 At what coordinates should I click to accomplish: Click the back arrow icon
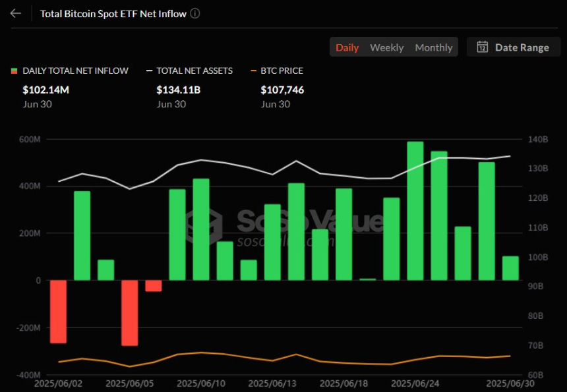coord(16,13)
